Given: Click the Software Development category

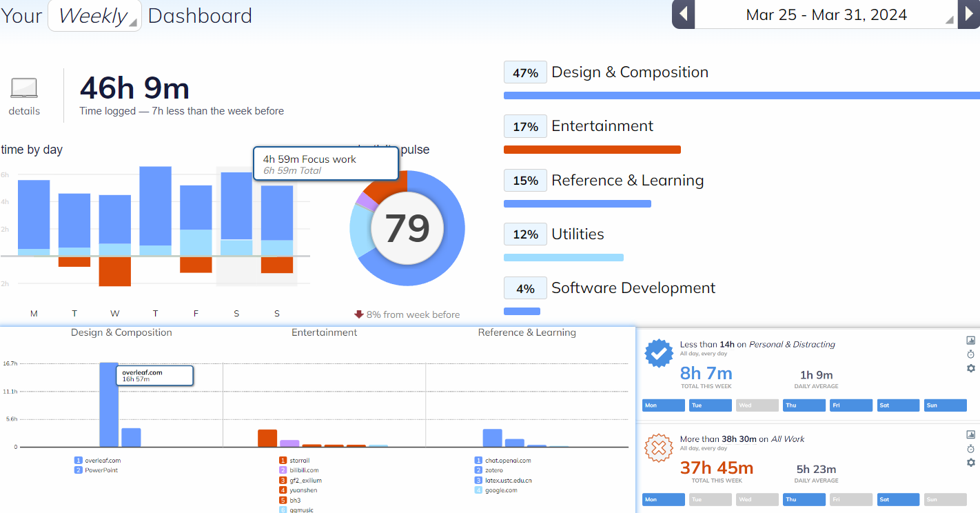Looking at the screenshot, I should coord(633,288).
